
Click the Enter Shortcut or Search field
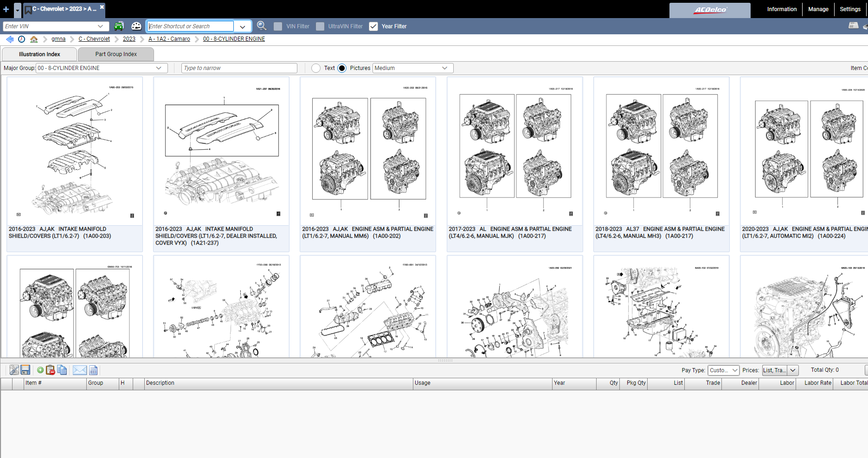click(x=191, y=26)
